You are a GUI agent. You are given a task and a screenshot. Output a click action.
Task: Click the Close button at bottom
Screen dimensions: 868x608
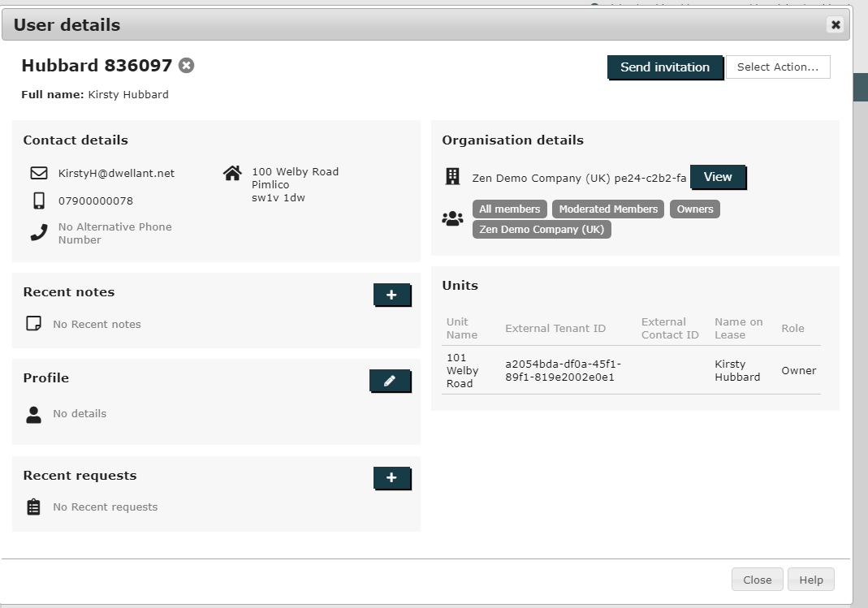pos(757,580)
